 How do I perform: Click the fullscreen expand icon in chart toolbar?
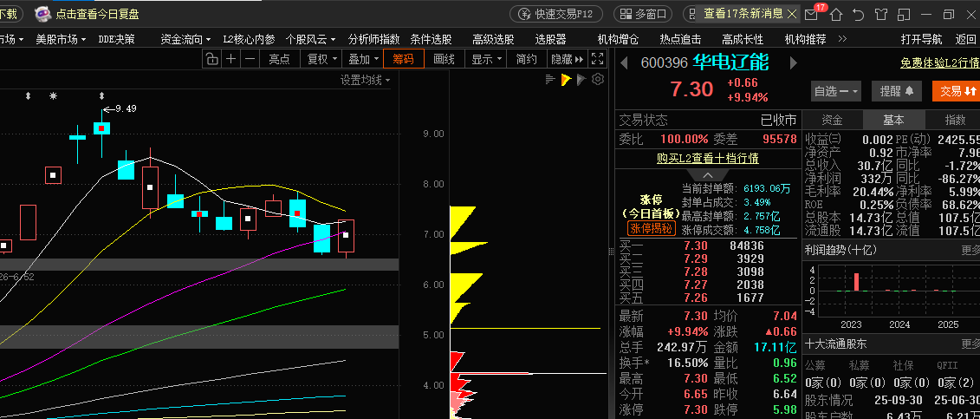coord(598,59)
